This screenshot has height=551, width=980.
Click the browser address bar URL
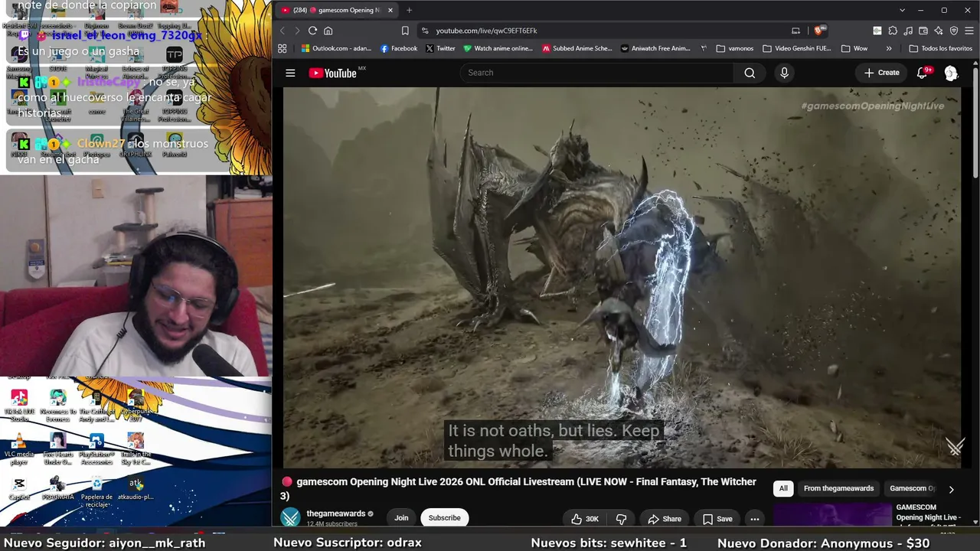point(487,31)
